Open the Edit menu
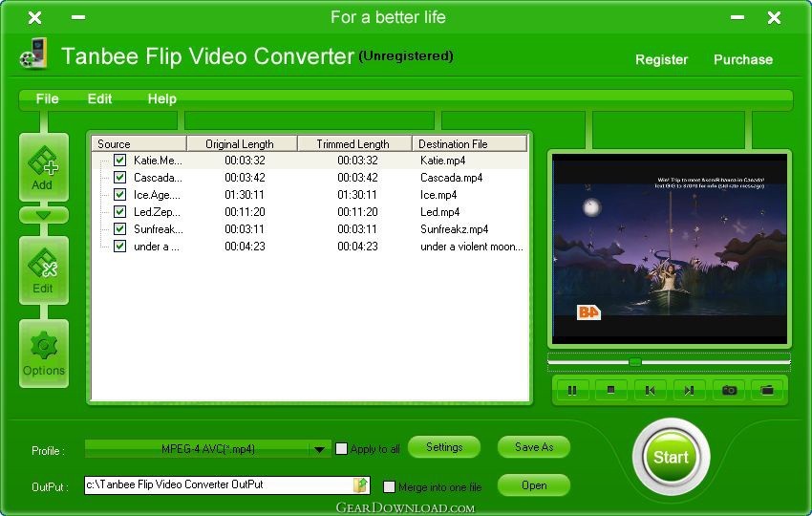The height and width of the screenshot is (516, 812). [x=99, y=99]
